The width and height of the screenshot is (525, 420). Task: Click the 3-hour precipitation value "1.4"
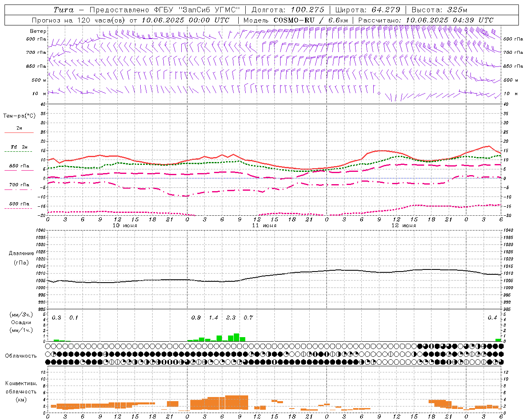tap(213, 318)
